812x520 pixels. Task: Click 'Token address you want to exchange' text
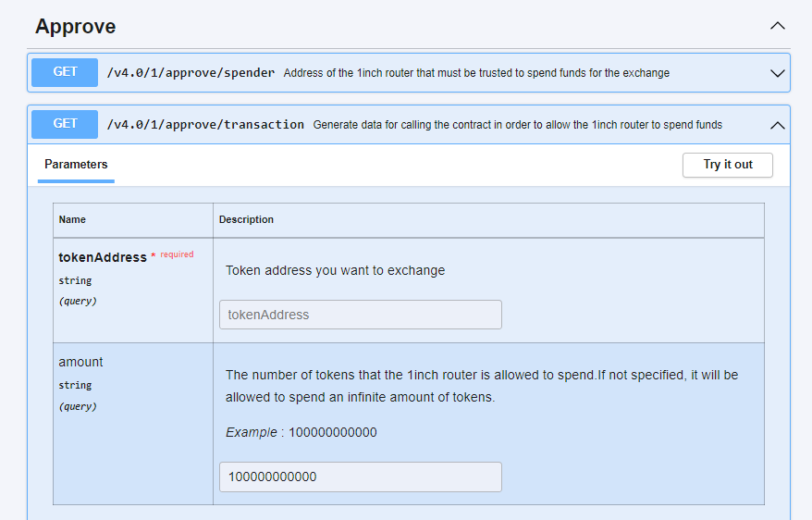click(x=335, y=270)
